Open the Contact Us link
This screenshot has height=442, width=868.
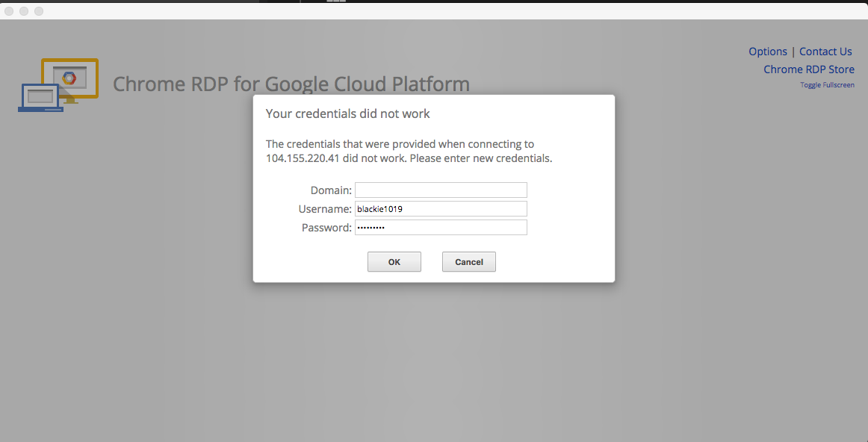click(825, 52)
